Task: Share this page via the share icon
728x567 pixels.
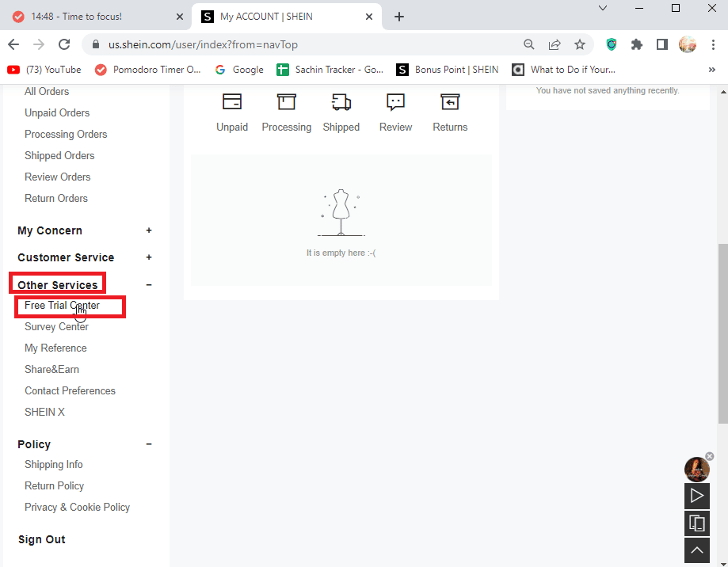Action: pyautogui.click(x=555, y=44)
